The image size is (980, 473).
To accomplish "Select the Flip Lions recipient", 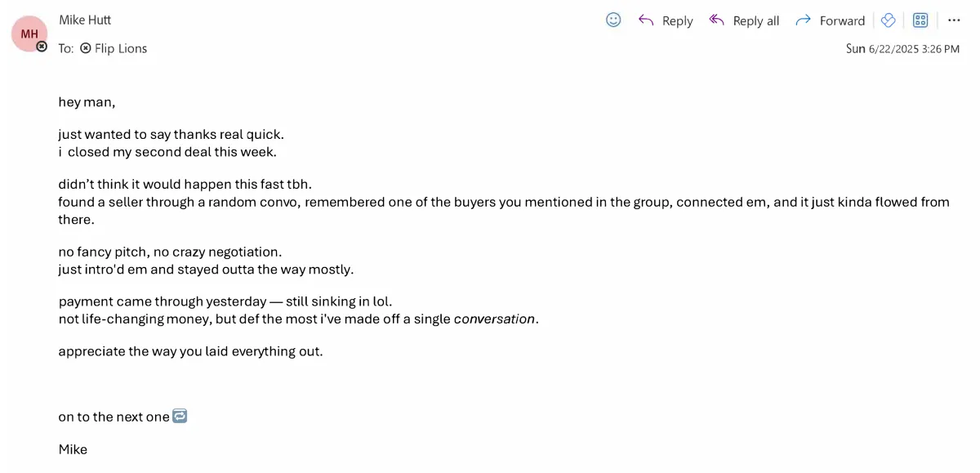I will pyautogui.click(x=121, y=48).
